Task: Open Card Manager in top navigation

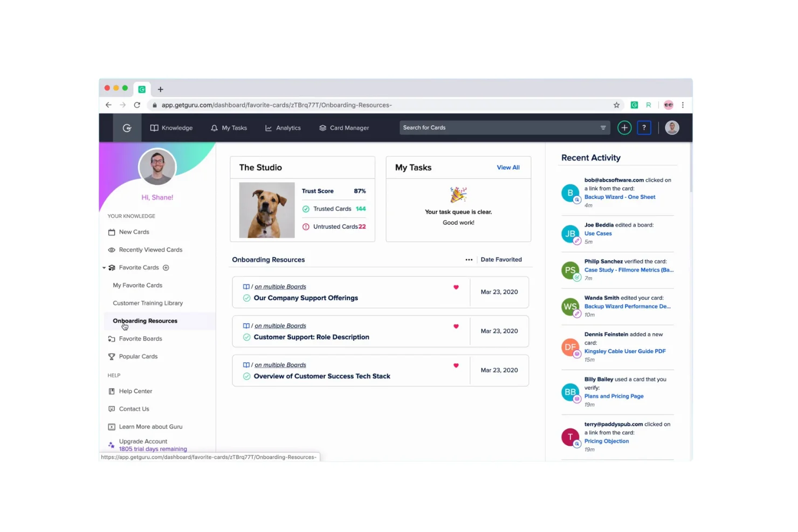Action: pyautogui.click(x=344, y=128)
